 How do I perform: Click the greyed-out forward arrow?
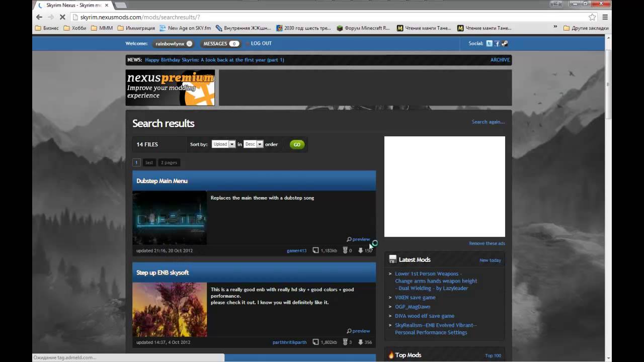(x=50, y=17)
